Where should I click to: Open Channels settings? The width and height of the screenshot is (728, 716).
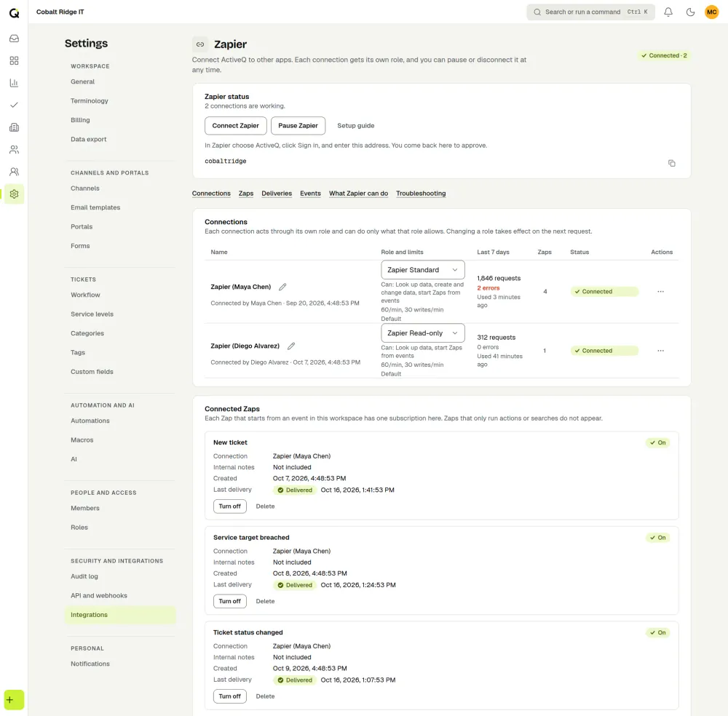pos(120,188)
